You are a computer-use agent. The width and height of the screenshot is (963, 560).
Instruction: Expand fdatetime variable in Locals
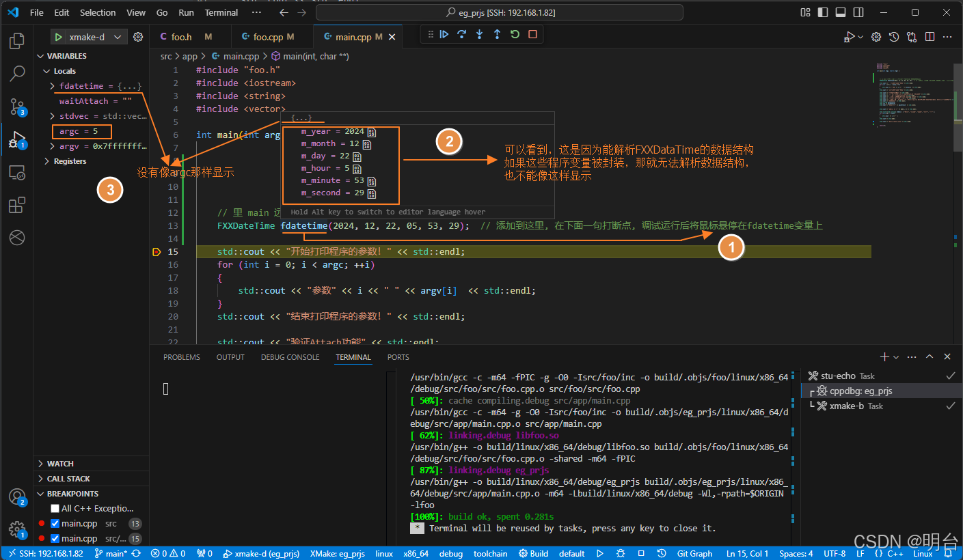pyautogui.click(x=53, y=86)
